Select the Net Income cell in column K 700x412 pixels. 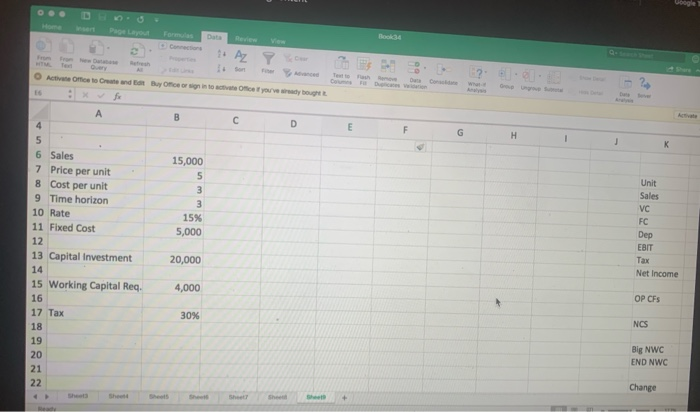click(x=658, y=274)
